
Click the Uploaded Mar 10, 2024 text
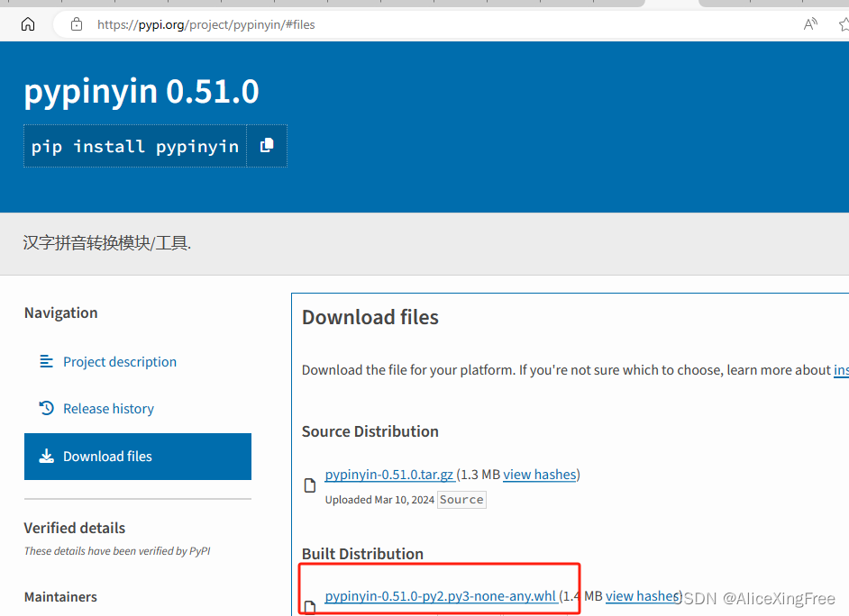pos(379,500)
